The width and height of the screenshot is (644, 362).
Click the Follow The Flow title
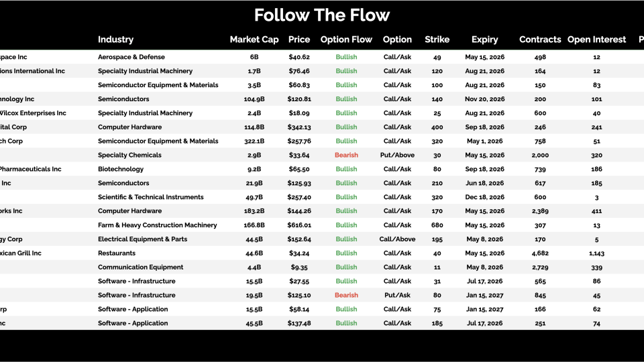click(x=322, y=15)
